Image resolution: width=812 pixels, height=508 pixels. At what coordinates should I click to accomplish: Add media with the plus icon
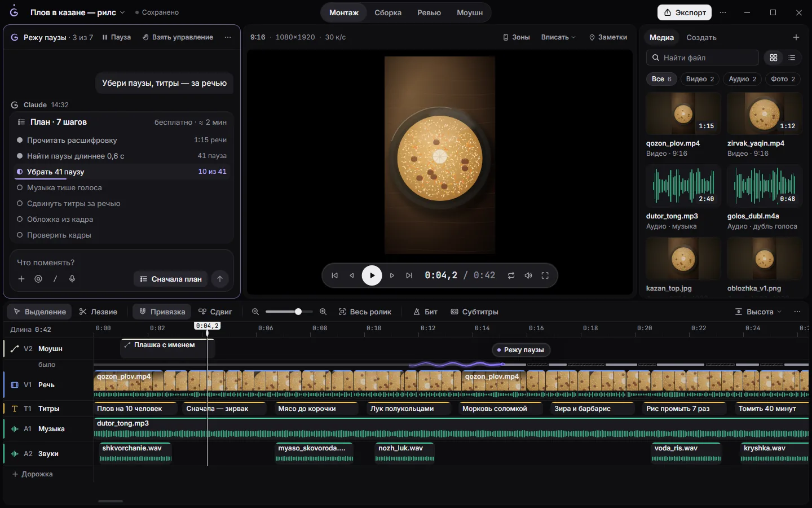click(x=796, y=37)
